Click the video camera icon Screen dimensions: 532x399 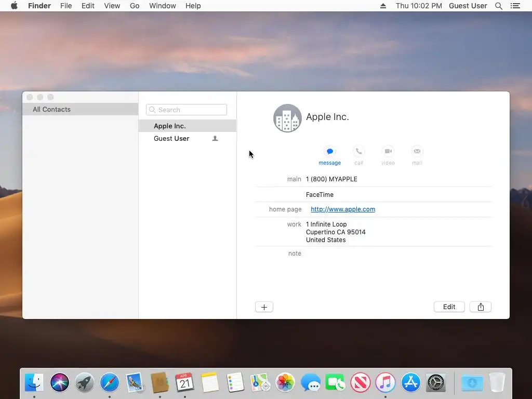coord(388,151)
